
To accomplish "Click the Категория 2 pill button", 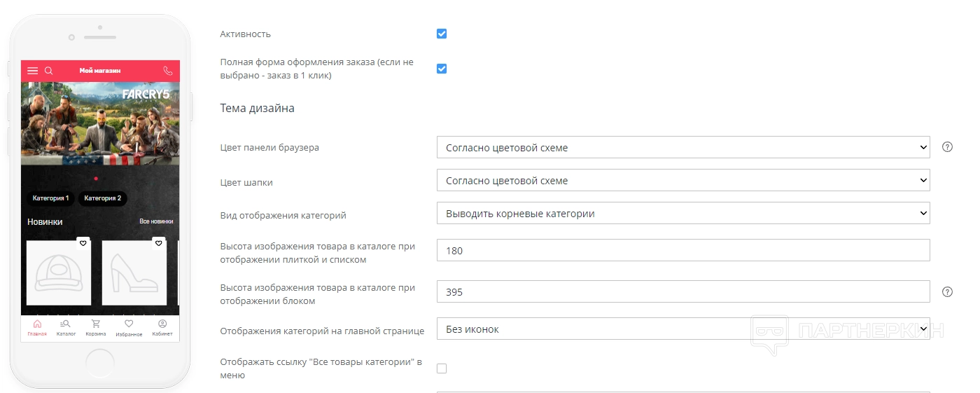I will (x=102, y=198).
